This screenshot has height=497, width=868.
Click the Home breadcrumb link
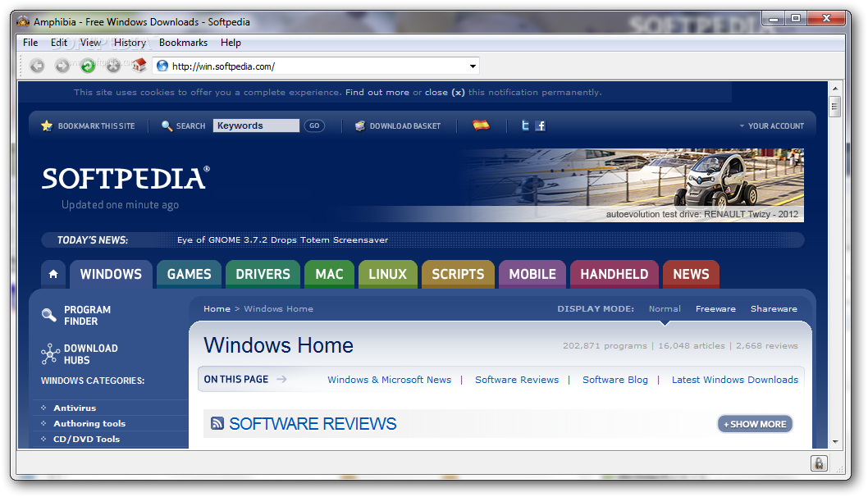tap(217, 309)
